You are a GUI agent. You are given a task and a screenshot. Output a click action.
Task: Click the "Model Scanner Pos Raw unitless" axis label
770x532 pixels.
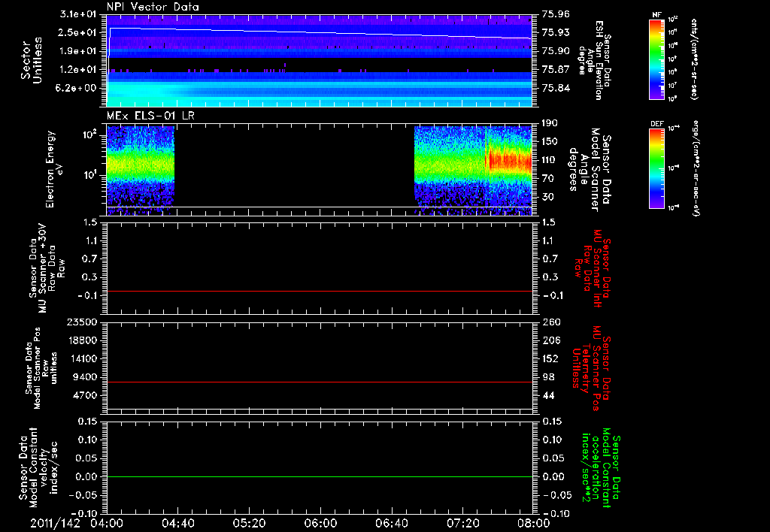[x=41, y=367]
